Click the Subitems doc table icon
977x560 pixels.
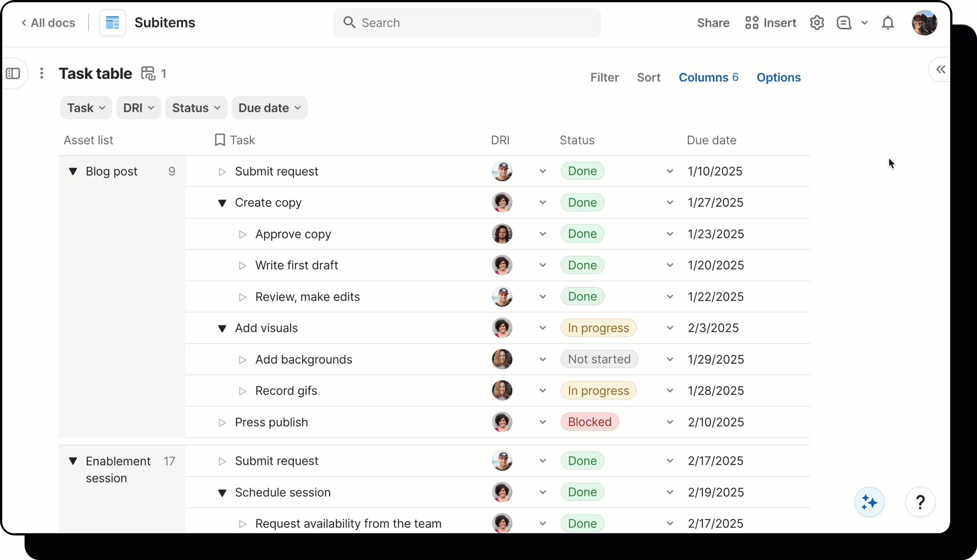[112, 23]
